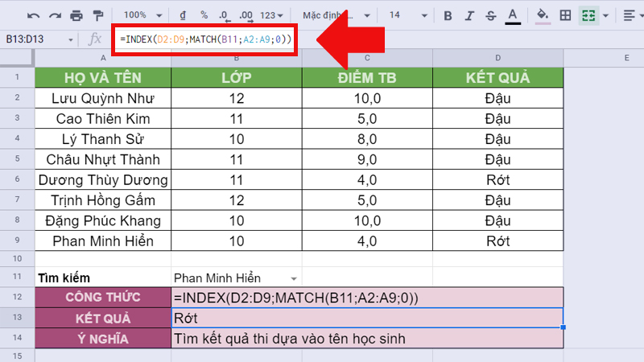Expand the merge cells options arrow
The height and width of the screenshot is (362, 644).
tap(606, 16)
